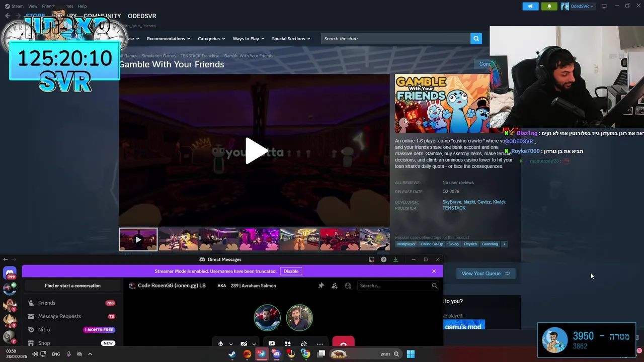Image resolution: width=644 pixels, height=362 pixels.
Task: Open TENSTACK Franchise breadcrumb link
Action: click(x=200, y=56)
